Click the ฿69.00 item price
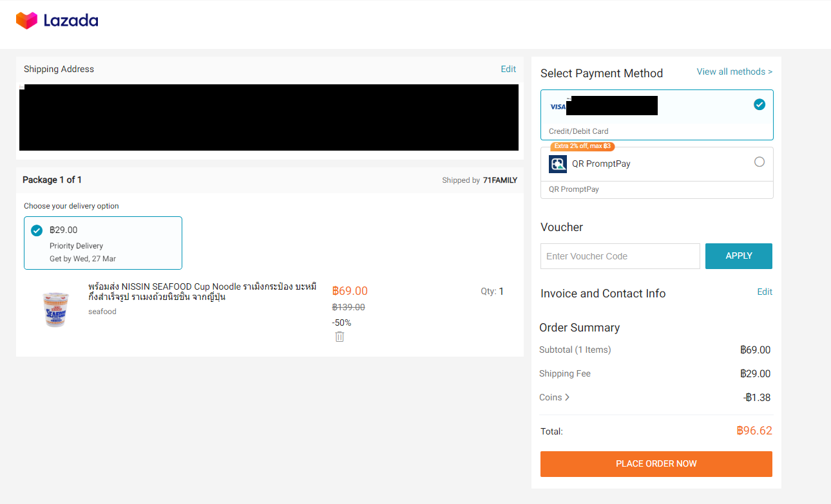 coord(350,291)
